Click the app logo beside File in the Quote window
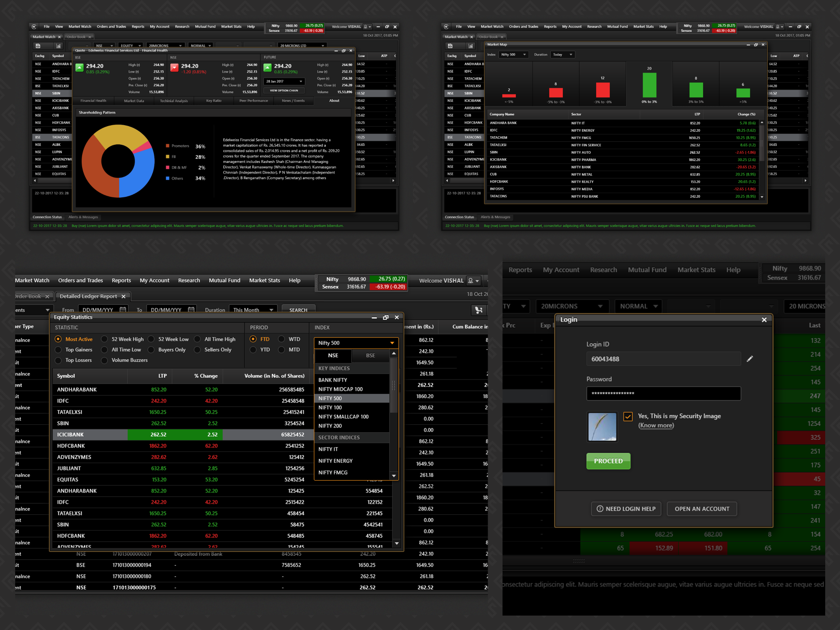The width and height of the screenshot is (840, 630). pos(34,27)
